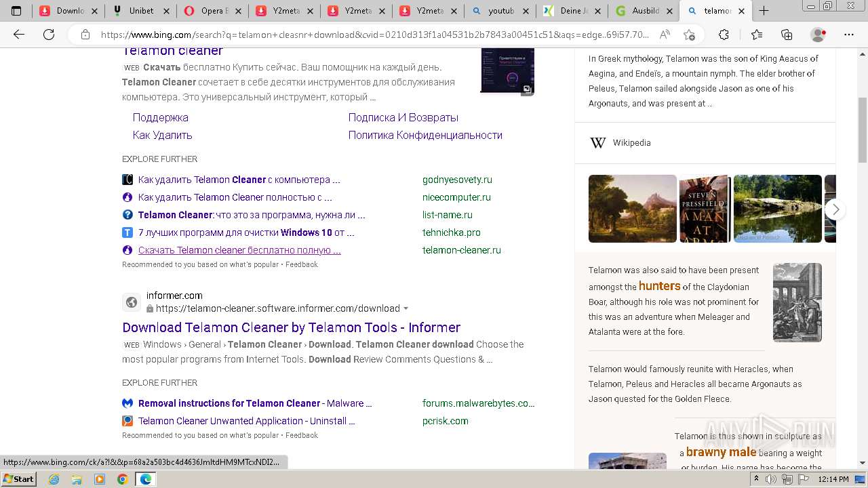Click tehnichka.pro domain text

(452, 232)
